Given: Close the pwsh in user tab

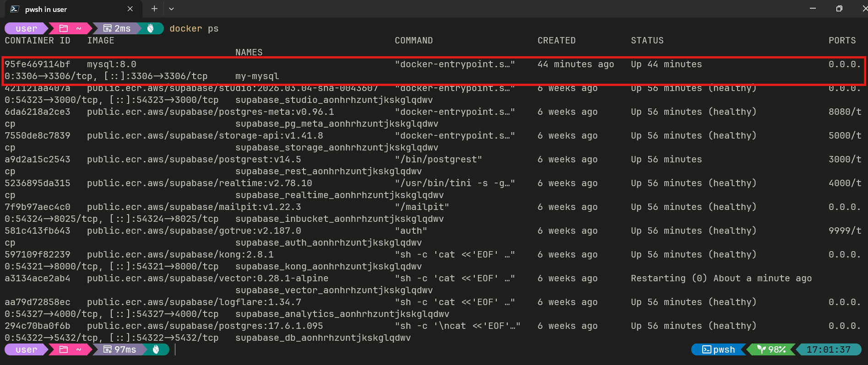Looking at the screenshot, I should point(130,9).
